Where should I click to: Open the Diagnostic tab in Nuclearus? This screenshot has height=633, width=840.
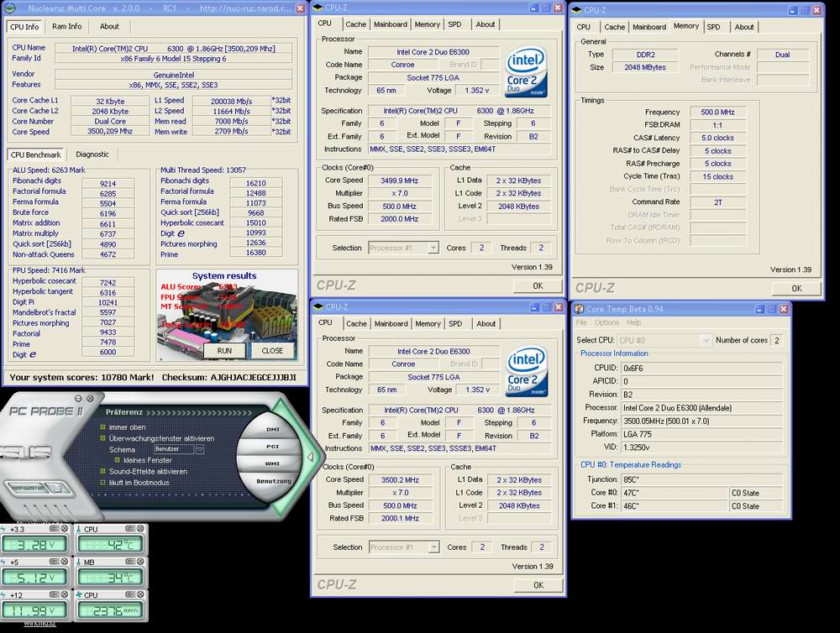pyautogui.click(x=92, y=154)
